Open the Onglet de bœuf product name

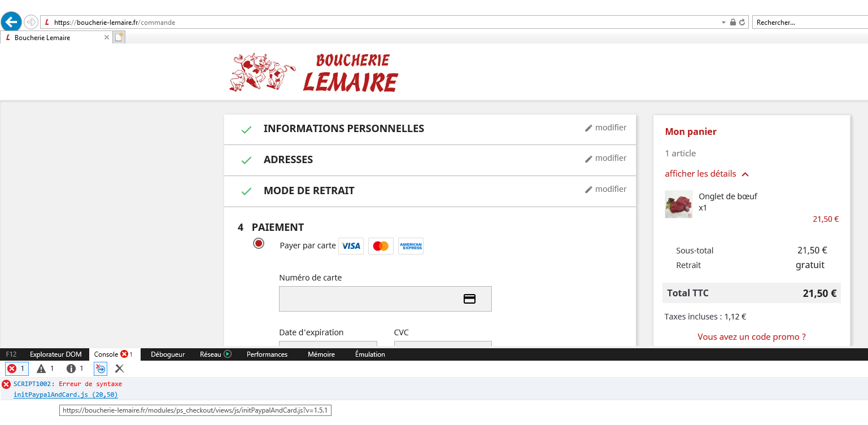tap(727, 196)
